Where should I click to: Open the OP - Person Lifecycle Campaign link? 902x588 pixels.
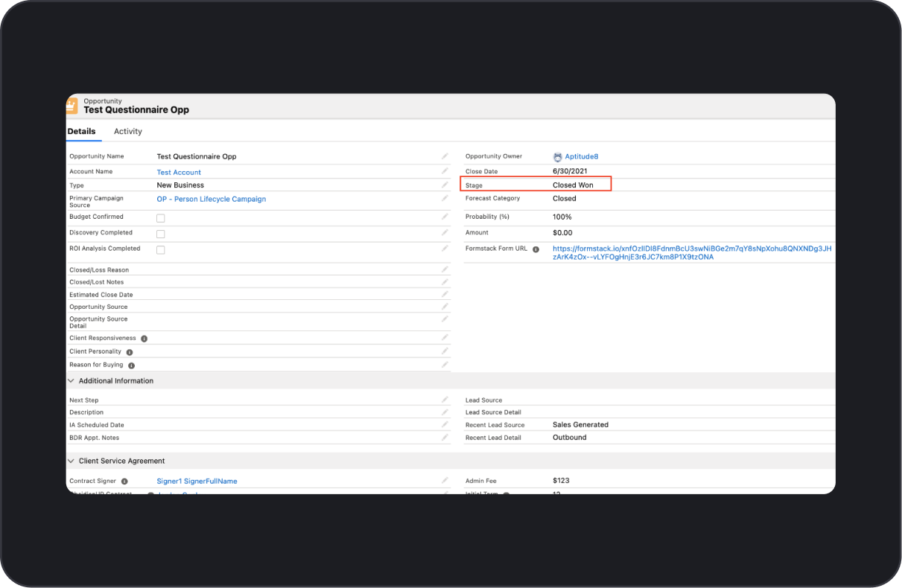pyautogui.click(x=212, y=199)
